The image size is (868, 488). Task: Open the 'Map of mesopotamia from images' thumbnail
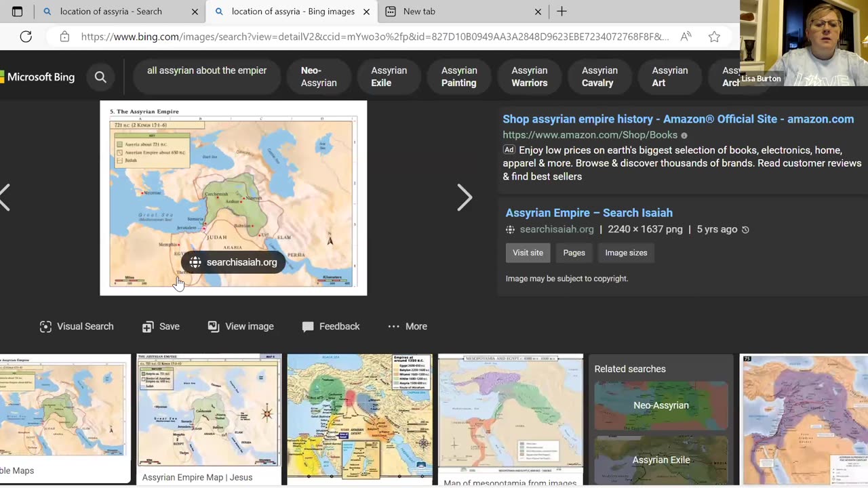point(510,420)
